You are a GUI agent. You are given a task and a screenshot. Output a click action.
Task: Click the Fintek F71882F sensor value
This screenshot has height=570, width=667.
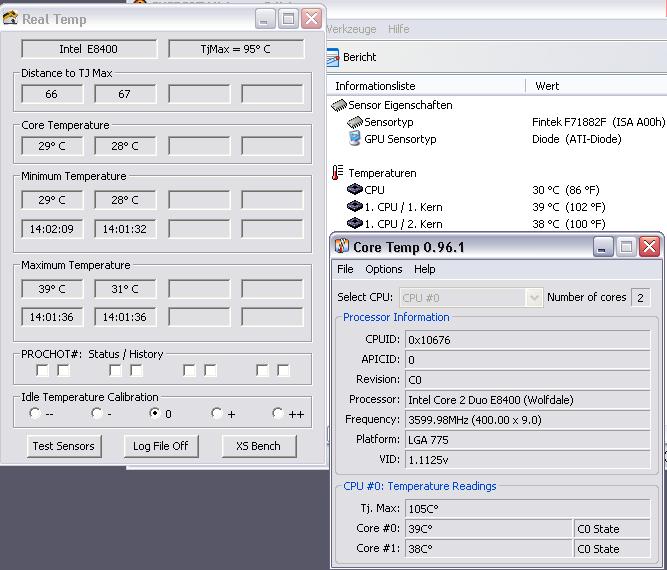pos(598,122)
